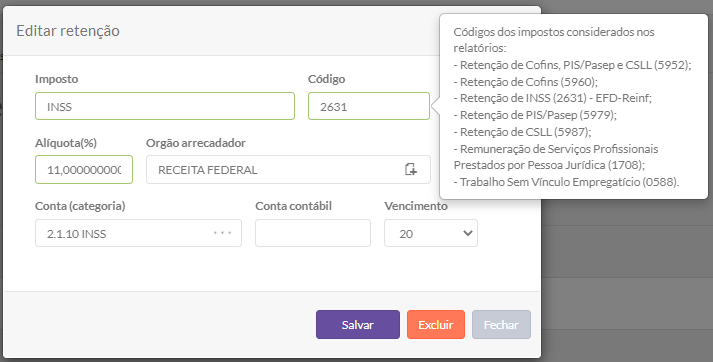This screenshot has height=362, width=713.
Task: Click the Vencimento label
Action: (x=416, y=206)
